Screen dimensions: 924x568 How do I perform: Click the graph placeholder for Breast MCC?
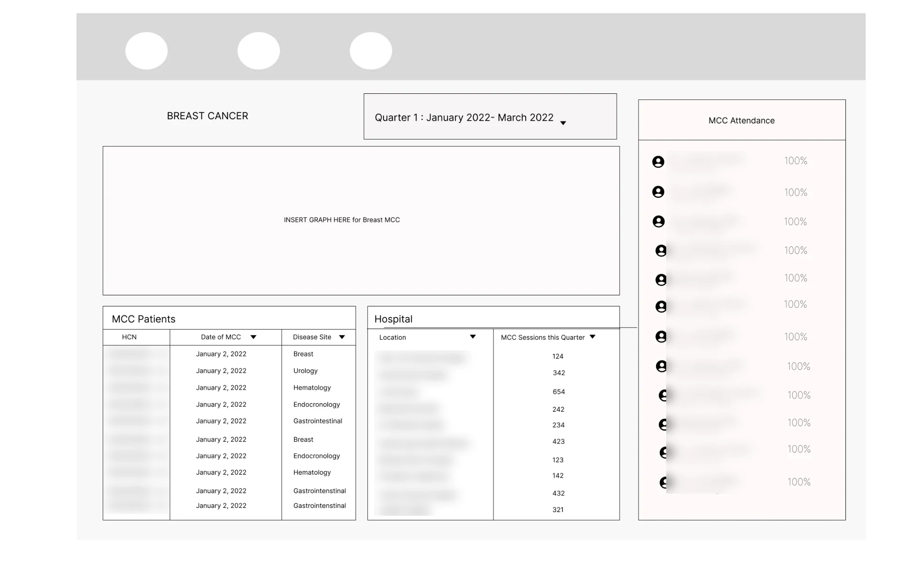(361, 220)
